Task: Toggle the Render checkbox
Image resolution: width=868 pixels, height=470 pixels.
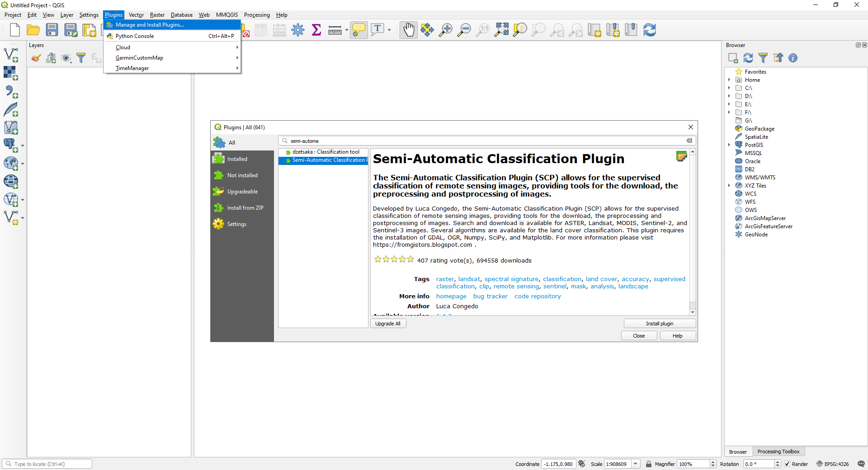Action: 788,464
